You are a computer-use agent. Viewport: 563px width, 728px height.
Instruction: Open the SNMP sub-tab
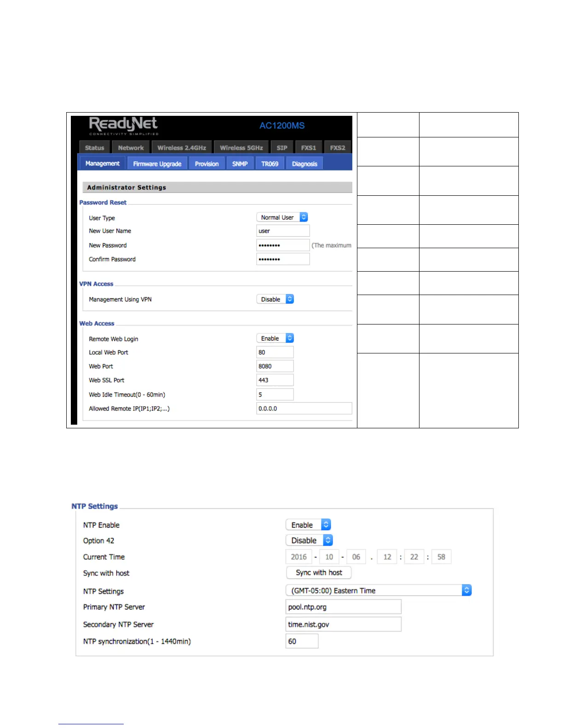pos(240,164)
